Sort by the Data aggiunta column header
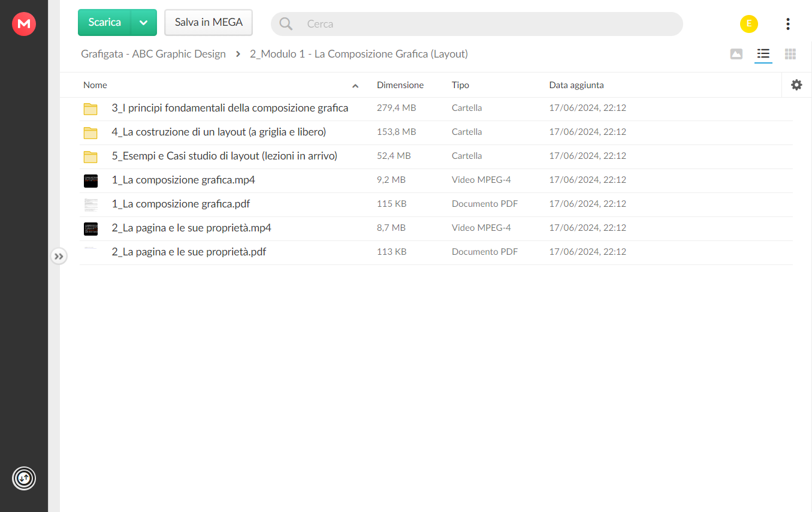Image resolution: width=812 pixels, height=512 pixels. [x=576, y=85]
